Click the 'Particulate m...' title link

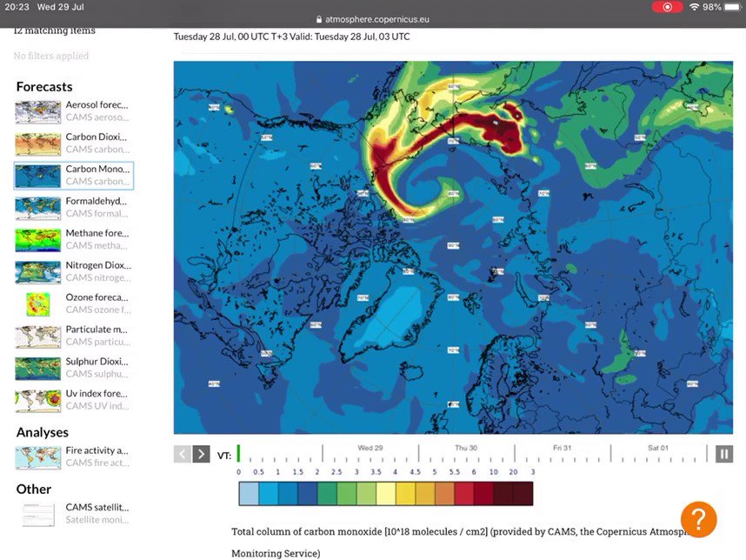coord(97,330)
